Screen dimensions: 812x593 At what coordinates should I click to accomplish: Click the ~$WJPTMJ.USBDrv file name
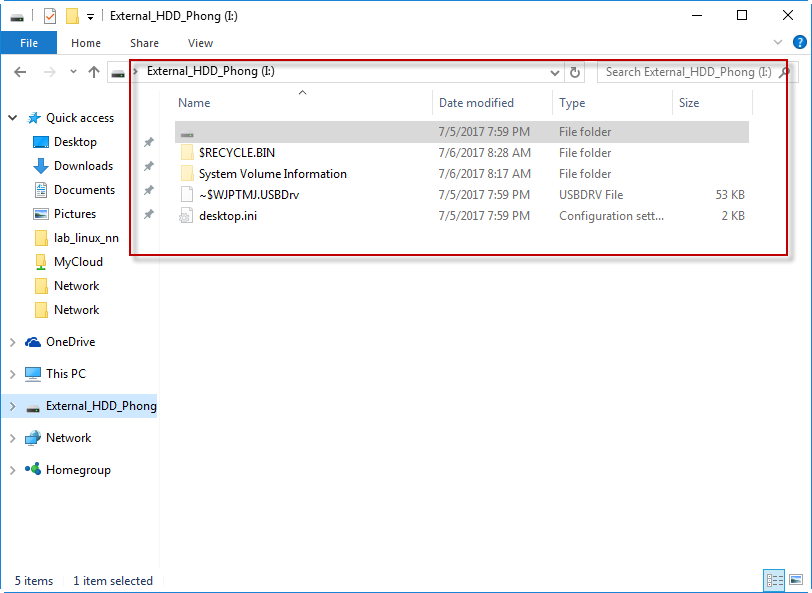249,195
